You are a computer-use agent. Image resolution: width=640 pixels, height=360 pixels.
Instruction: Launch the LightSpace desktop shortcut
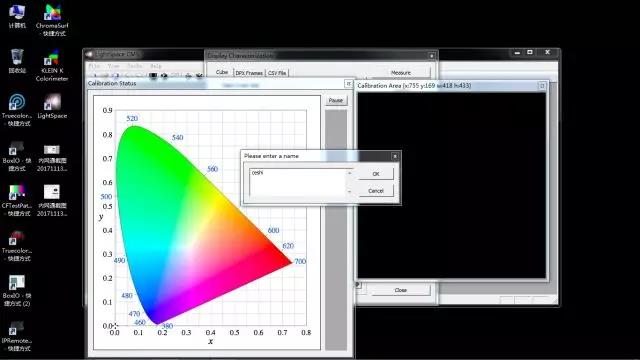[52, 106]
